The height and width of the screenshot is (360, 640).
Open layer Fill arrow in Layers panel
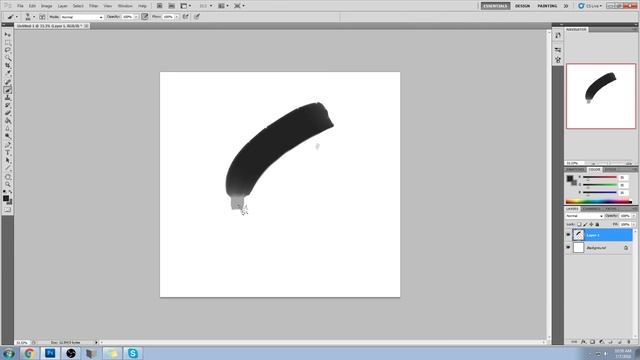click(x=634, y=224)
